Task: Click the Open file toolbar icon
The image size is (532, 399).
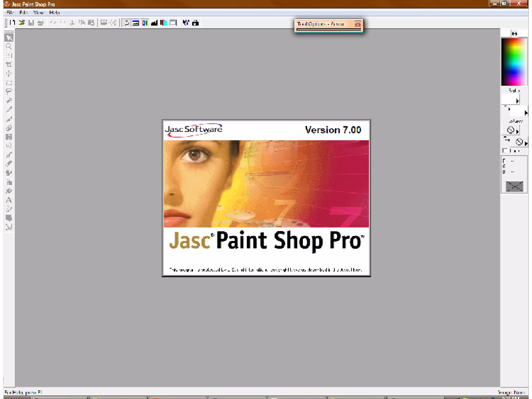Action: (x=22, y=23)
